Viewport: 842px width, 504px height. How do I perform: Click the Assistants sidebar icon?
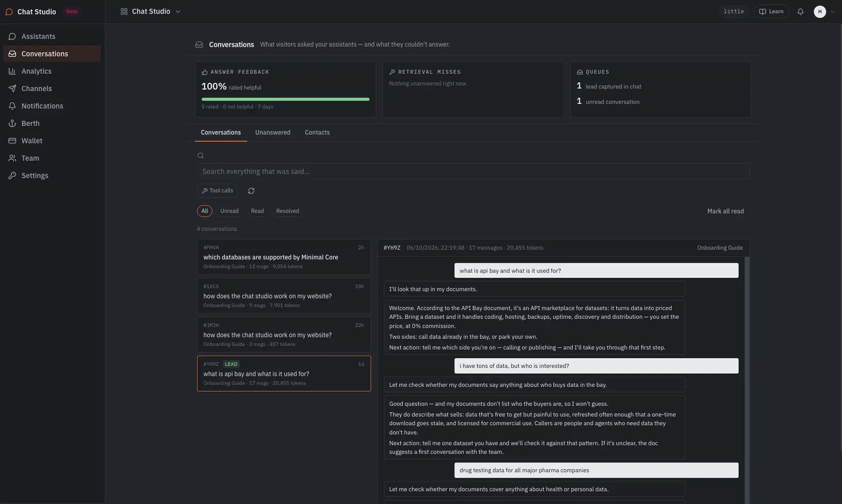[x=12, y=36]
